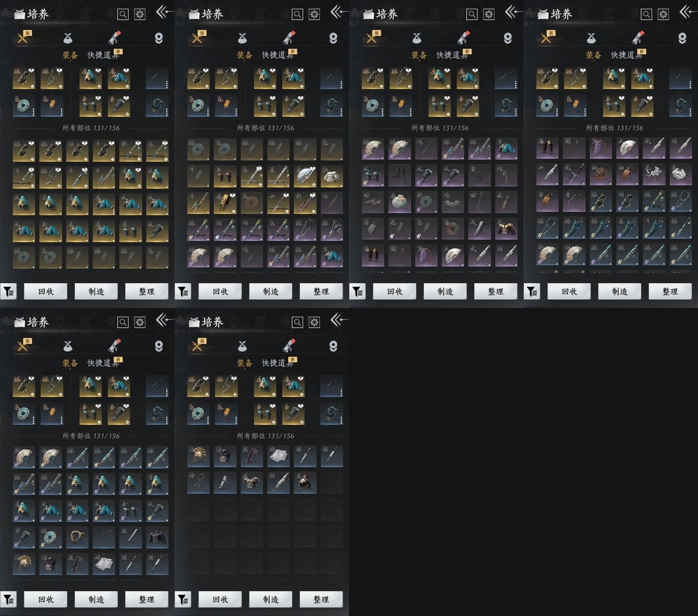Click the silver flower hairpin item
The width and height of the screenshot is (698, 616).
pyautogui.click(x=654, y=175)
